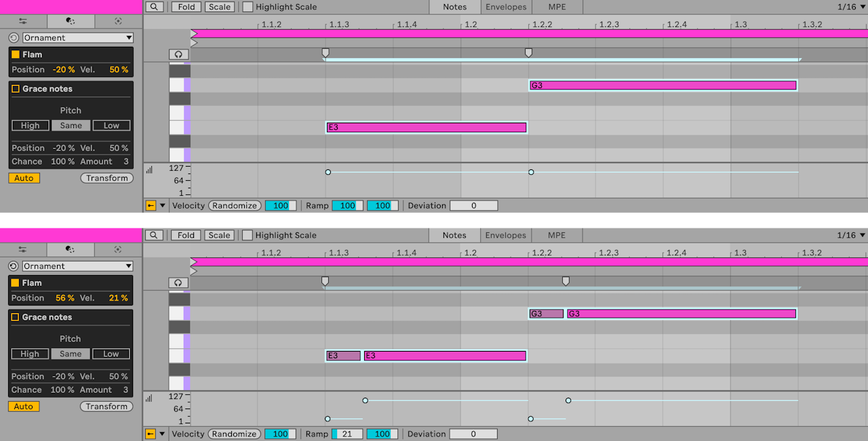Click magnifier zoom icon in bottom editor
Image resolution: width=868 pixels, height=441 pixels.
tap(155, 235)
